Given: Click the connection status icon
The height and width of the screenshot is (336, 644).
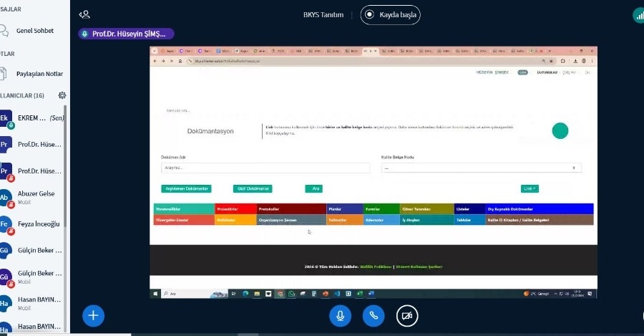Looking at the screenshot, I should [638, 14].
